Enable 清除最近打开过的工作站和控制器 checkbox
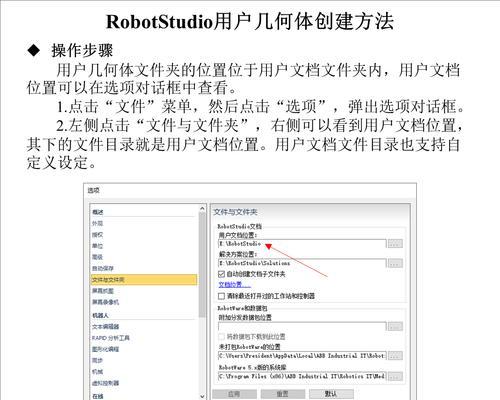Viewport: 500px width, 400px height. pos(221,296)
